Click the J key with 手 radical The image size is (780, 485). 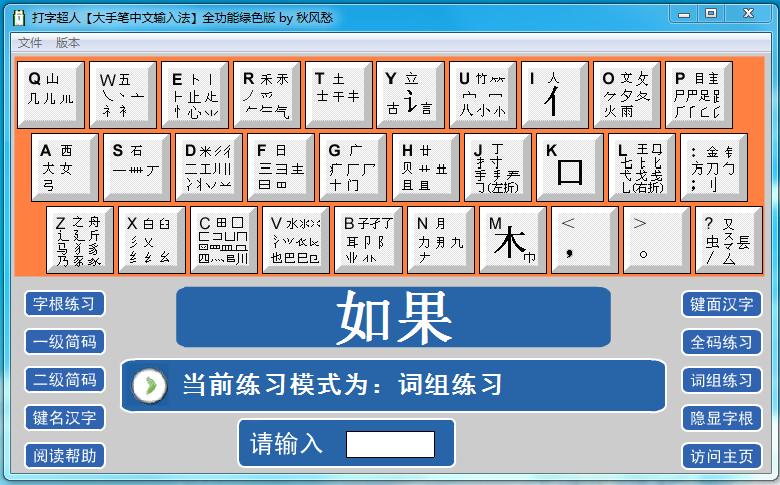[x=498, y=167]
